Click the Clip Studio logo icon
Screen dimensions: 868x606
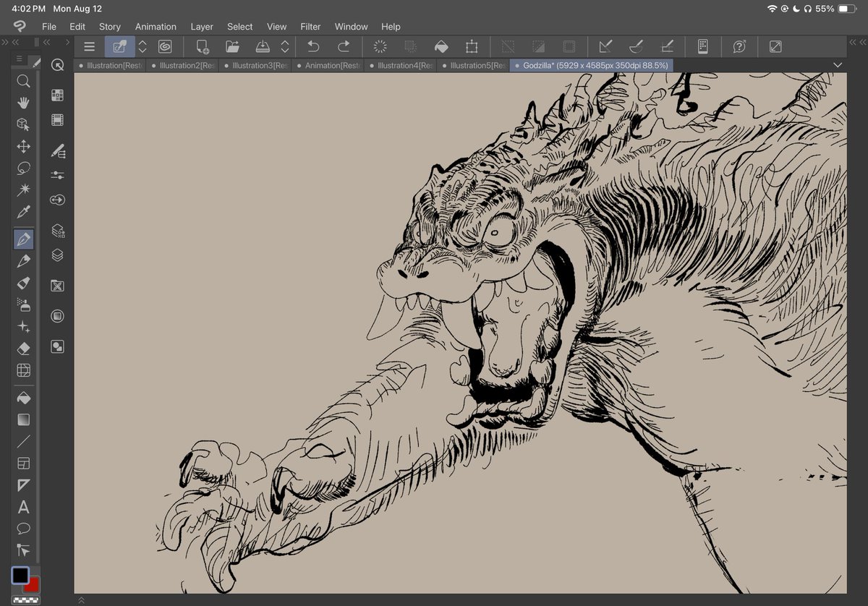(20, 27)
